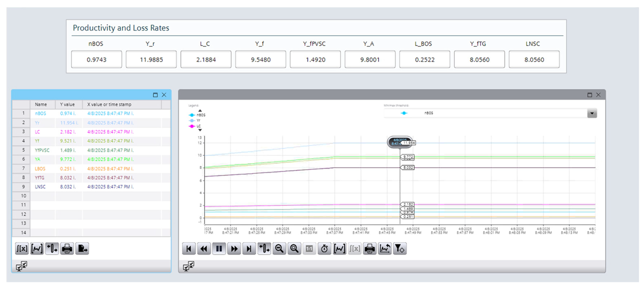Toggle ruler button in value table toolbar
The height and width of the screenshot is (288, 644).
pos(52,249)
